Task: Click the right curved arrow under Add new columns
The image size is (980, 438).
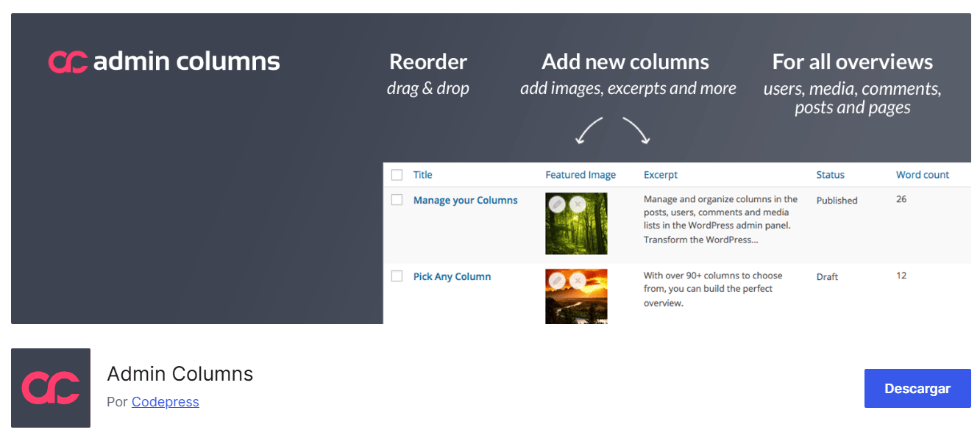Action: coord(636,130)
